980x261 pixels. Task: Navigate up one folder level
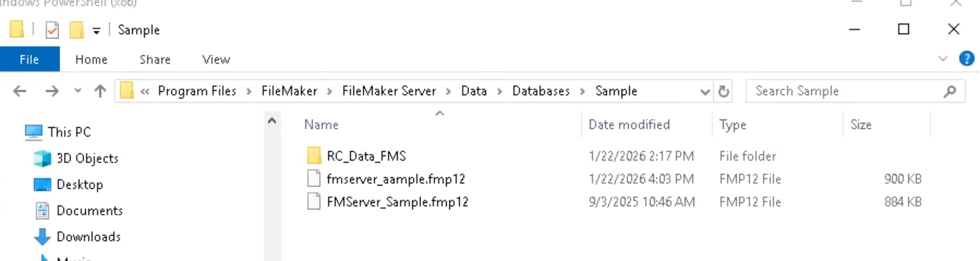(x=100, y=91)
